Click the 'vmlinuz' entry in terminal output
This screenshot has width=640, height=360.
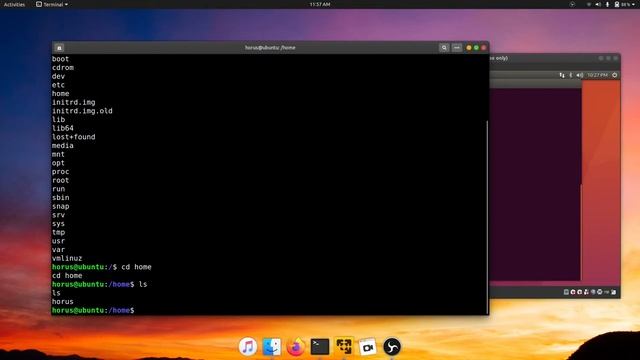coord(67,258)
